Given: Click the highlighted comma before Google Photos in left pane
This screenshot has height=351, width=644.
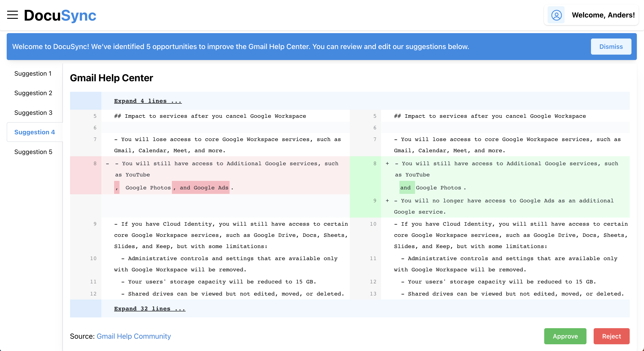Looking at the screenshot, I should [x=117, y=187].
